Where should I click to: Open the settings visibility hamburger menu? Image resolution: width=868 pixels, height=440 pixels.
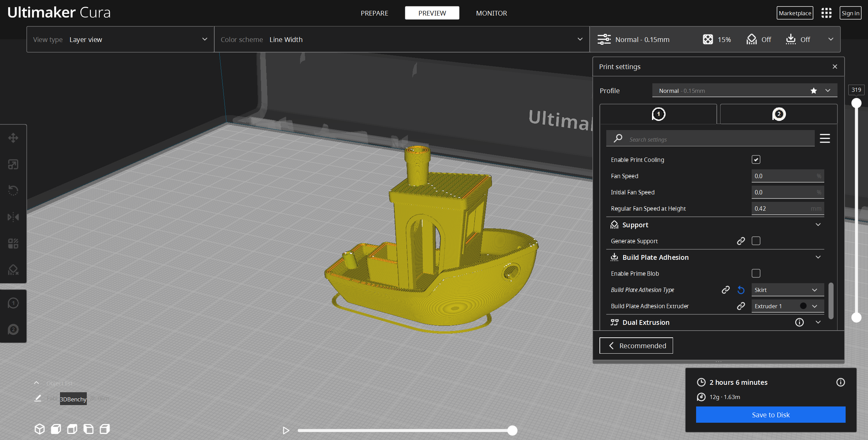point(825,139)
